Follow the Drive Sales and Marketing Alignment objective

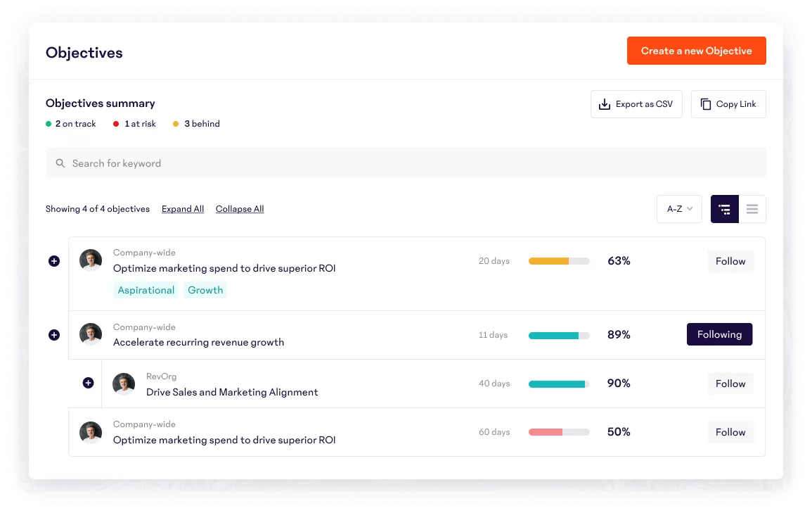click(x=730, y=384)
